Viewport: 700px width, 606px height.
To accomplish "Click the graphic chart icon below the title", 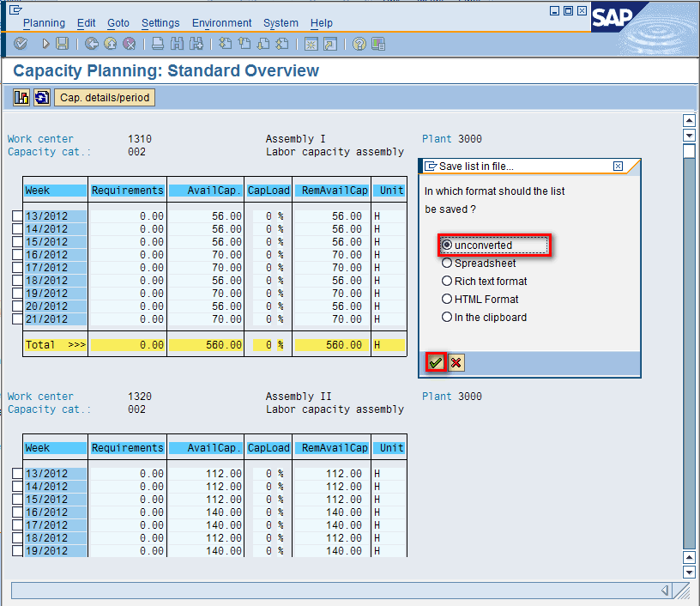I will tap(22, 98).
